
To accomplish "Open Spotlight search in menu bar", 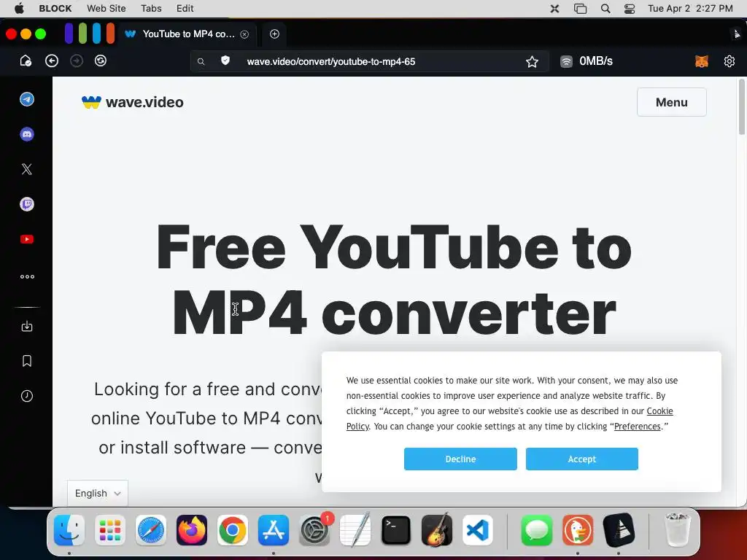I will [x=605, y=8].
